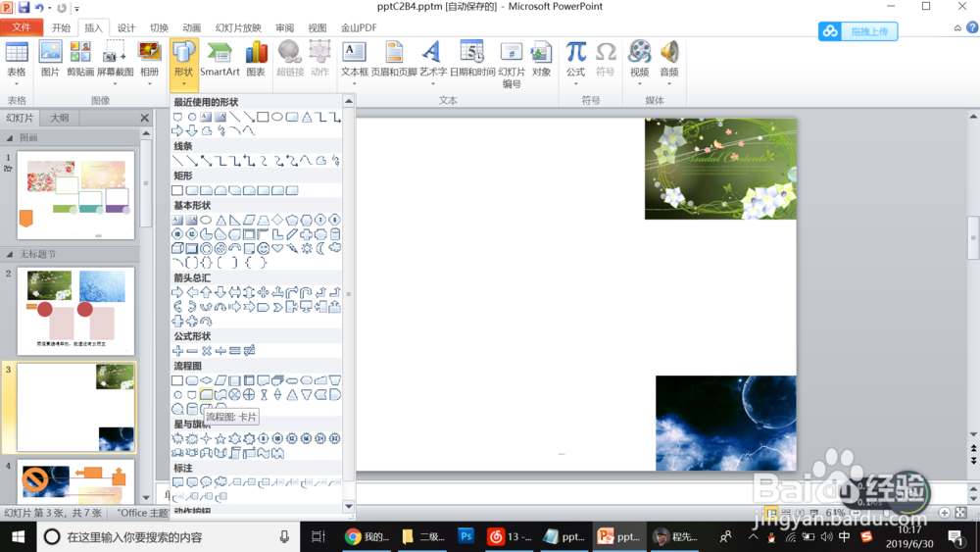980x552 pixels.
Task: Open header and footer (页眉和页脚)
Action: pyautogui.click(x=394, y=60)
